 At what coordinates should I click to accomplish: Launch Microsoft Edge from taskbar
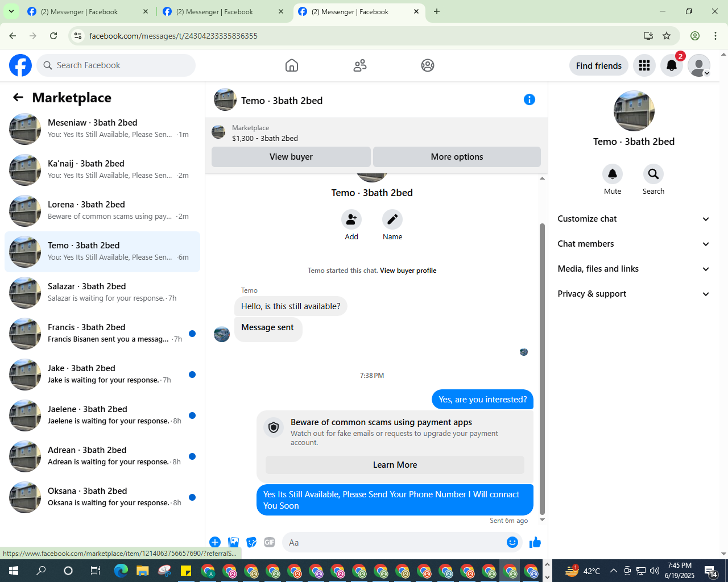[x=121, y=571]
